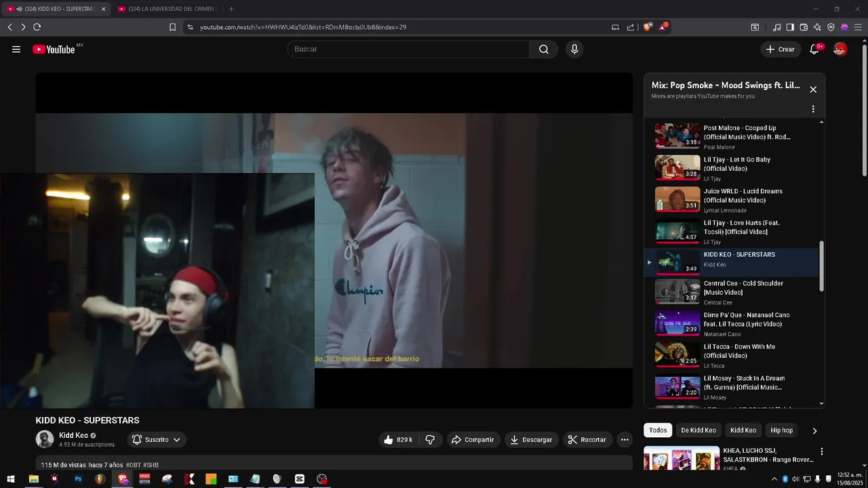The height and width of the screenshot is (488, 868).
Task: Open the Windows Start menu
Action: (x=11, y=479)
